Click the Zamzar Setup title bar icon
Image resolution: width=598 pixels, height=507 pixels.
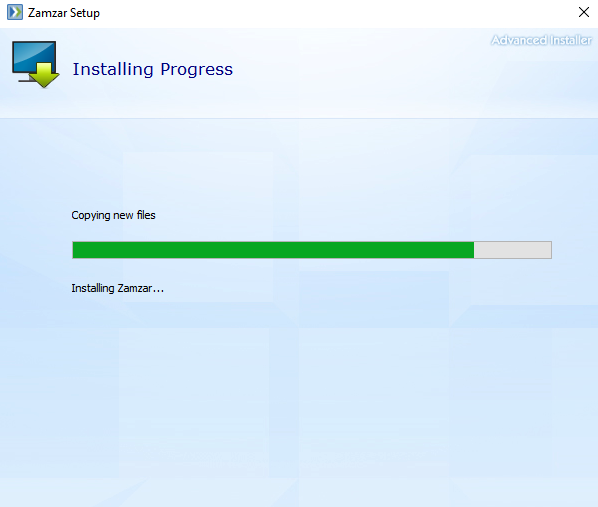point(15,12)
